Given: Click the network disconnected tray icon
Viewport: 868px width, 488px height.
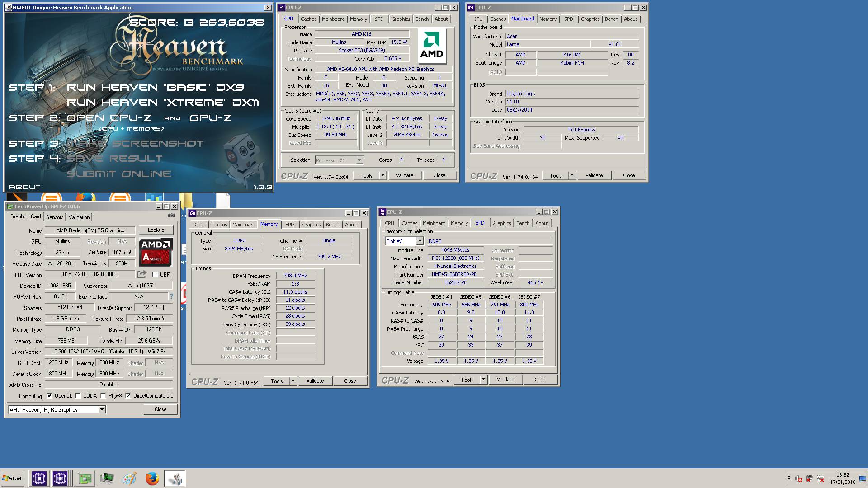Looking at the screenshot, I should click(820, 479).
